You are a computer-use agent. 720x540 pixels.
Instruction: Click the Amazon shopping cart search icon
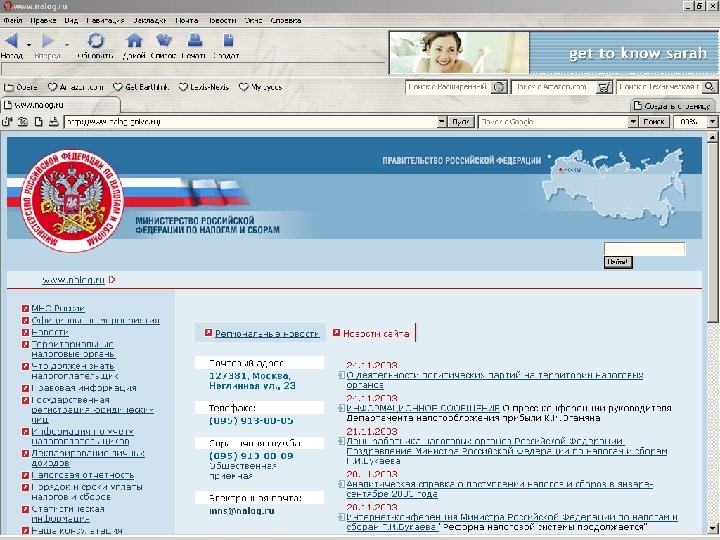(x=604, y=87)
